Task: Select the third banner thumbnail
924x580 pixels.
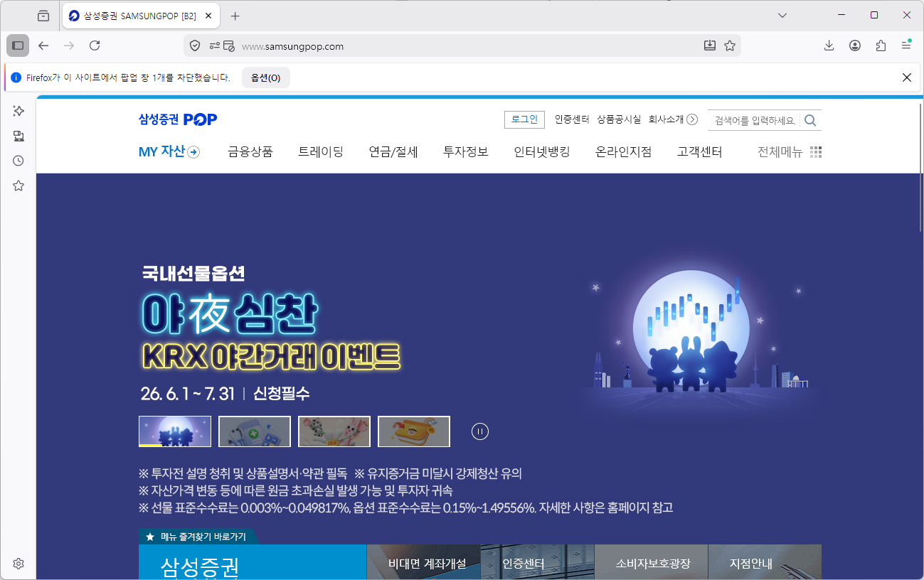Action: [334, 431]
